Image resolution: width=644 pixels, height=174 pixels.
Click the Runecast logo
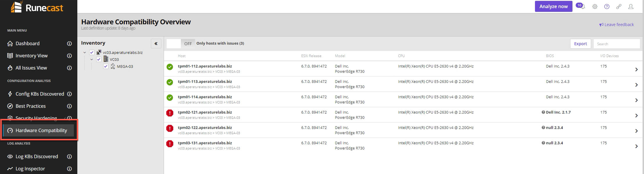37,7
